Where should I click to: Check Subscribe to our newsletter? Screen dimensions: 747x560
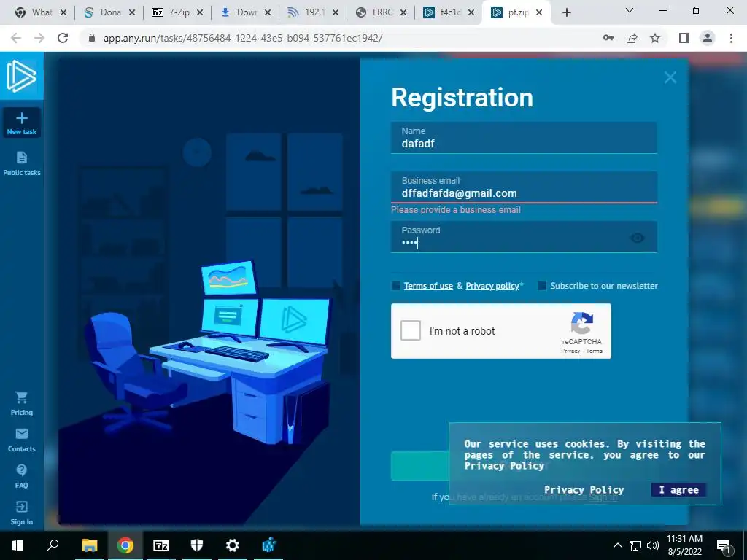[x=542, y=286]
